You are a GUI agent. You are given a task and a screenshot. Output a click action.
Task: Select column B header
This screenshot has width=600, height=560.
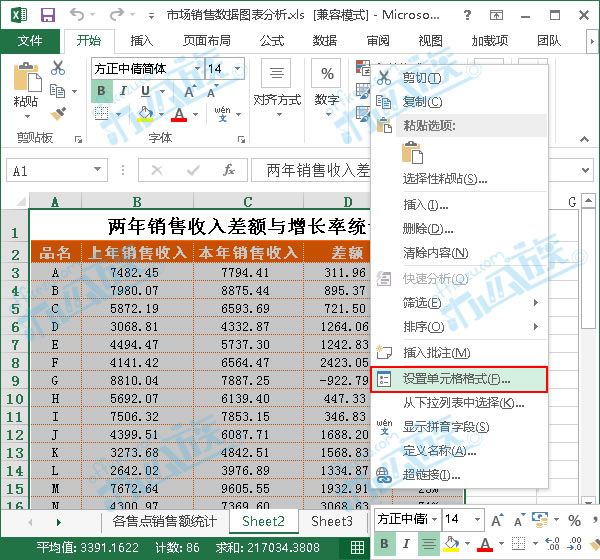(137, 201)
